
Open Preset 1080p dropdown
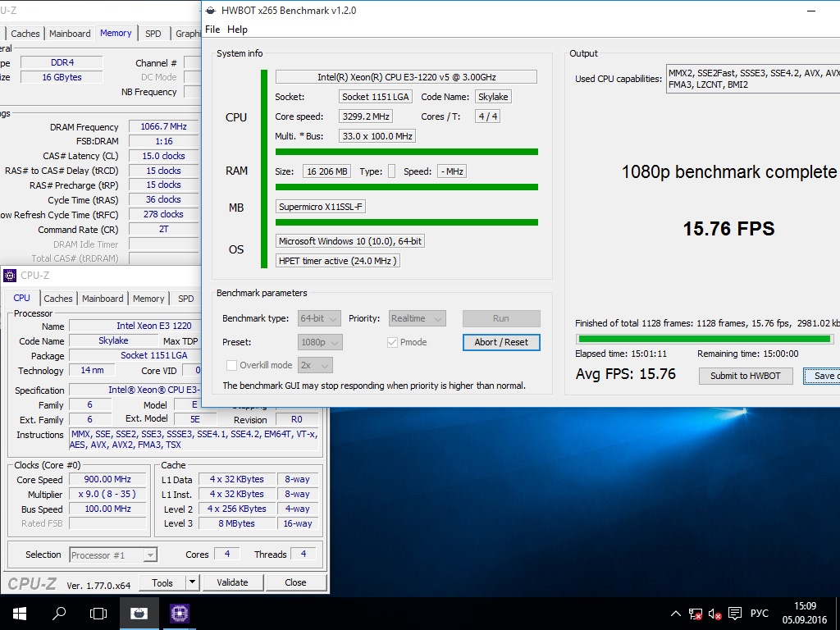coord(321,342)
